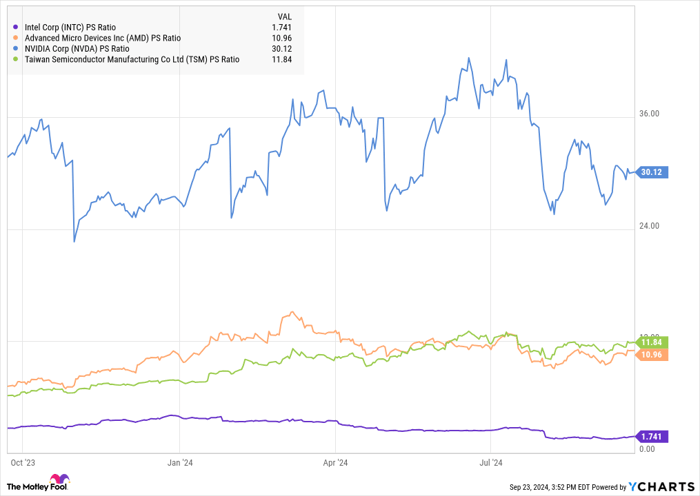Click the legend value 11.84
The height and width of the screenshot is (496, 700).
pos(282,59)
